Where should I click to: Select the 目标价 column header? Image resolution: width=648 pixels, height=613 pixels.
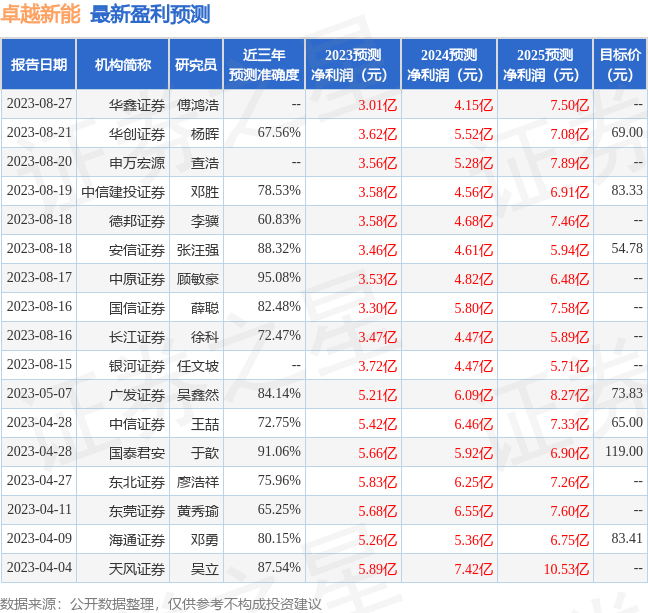(620, 64)
